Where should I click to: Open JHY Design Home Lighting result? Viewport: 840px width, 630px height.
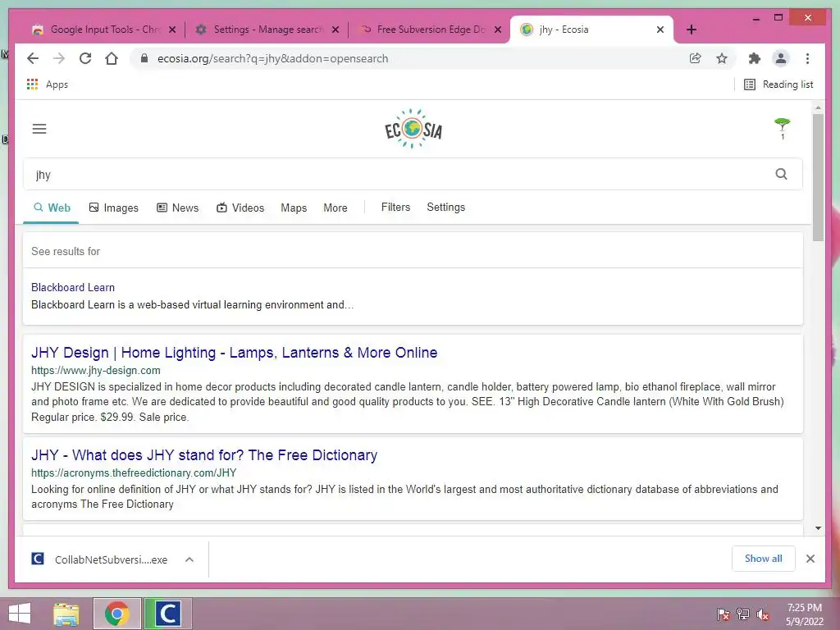click(234, 353)
